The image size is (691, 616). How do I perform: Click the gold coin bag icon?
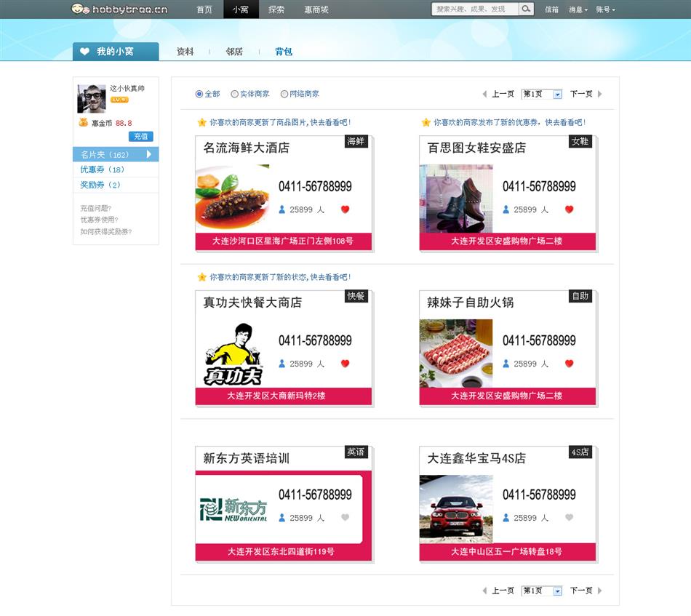[x=84, y=122]
